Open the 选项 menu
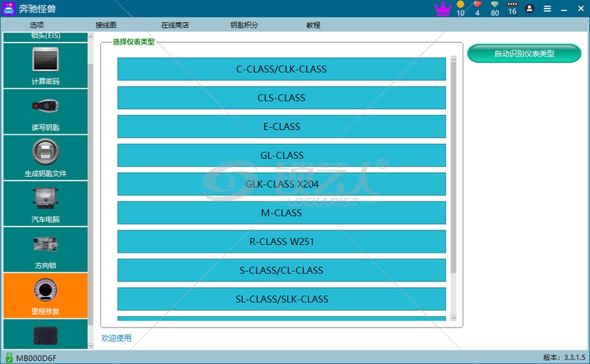The width and height of the screenshot is (590, 364). [x=37, y=25]
